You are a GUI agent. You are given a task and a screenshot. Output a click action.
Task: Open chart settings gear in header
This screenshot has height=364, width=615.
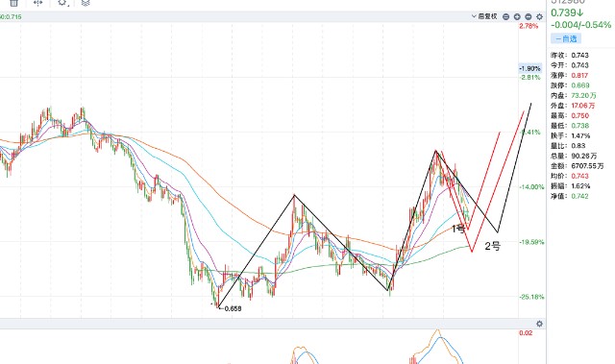pyautogui.click(x=540, y=17)
